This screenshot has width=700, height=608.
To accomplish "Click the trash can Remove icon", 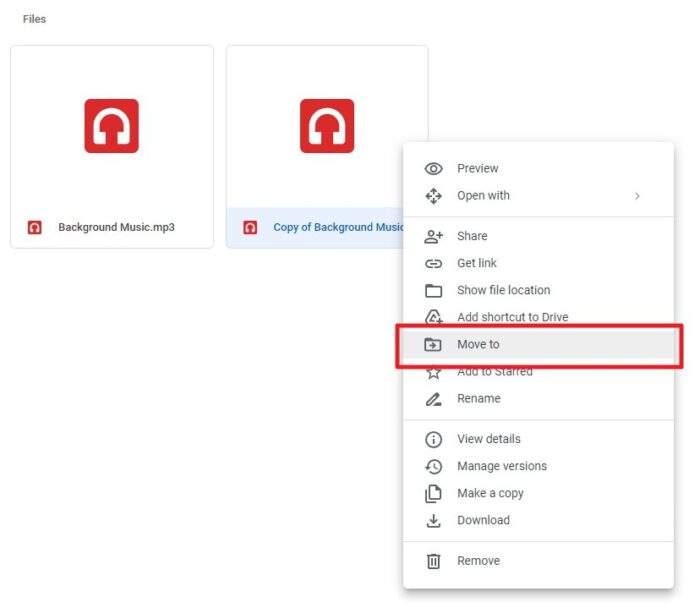I will 433,561.
